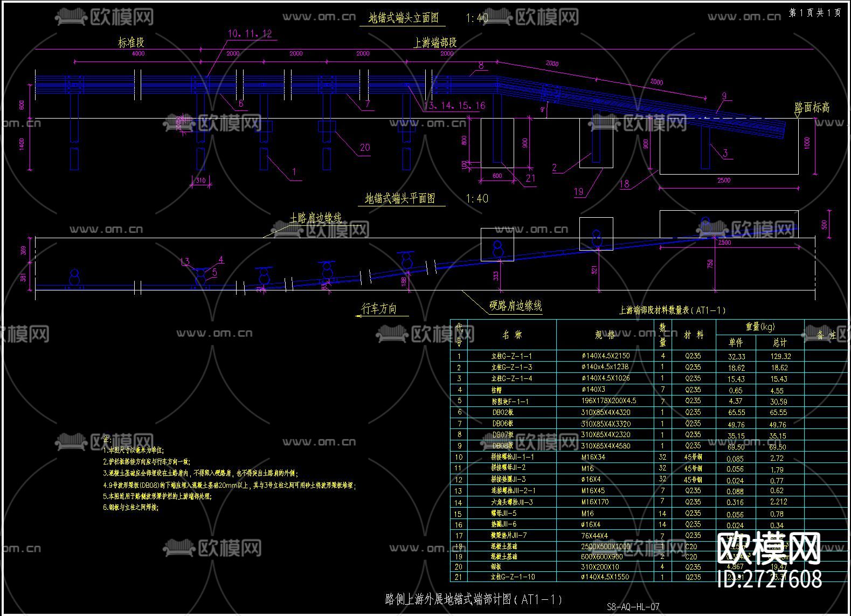The width and height of the screenshot is (851, 616).
Task: Select the 地锚式端头立面图 title text
Action: (x=403, y=18)
